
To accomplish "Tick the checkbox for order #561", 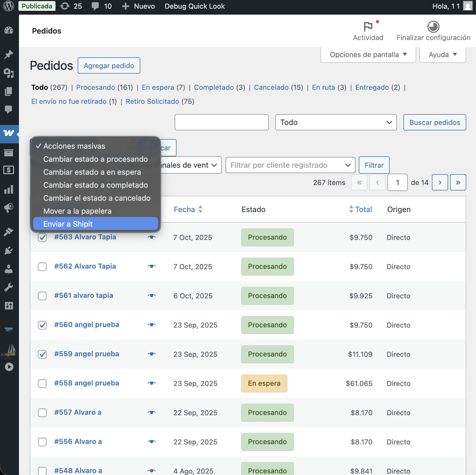I will (42, 296).
